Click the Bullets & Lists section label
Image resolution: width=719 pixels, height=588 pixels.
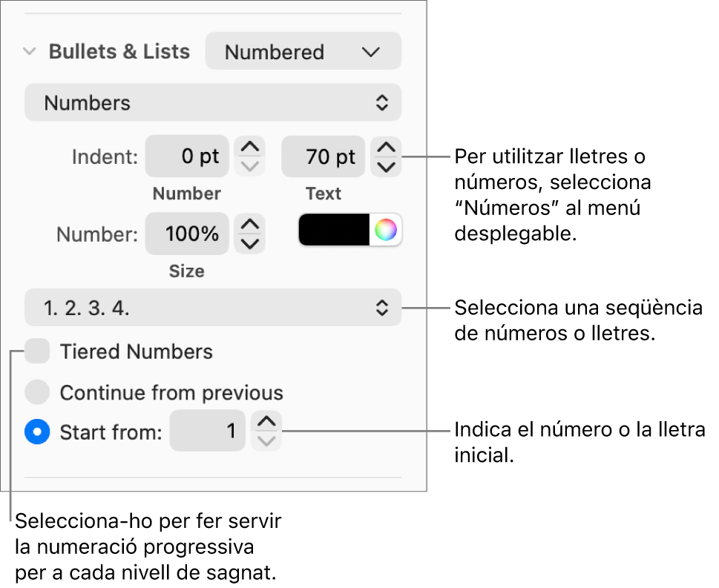point(119,52)
